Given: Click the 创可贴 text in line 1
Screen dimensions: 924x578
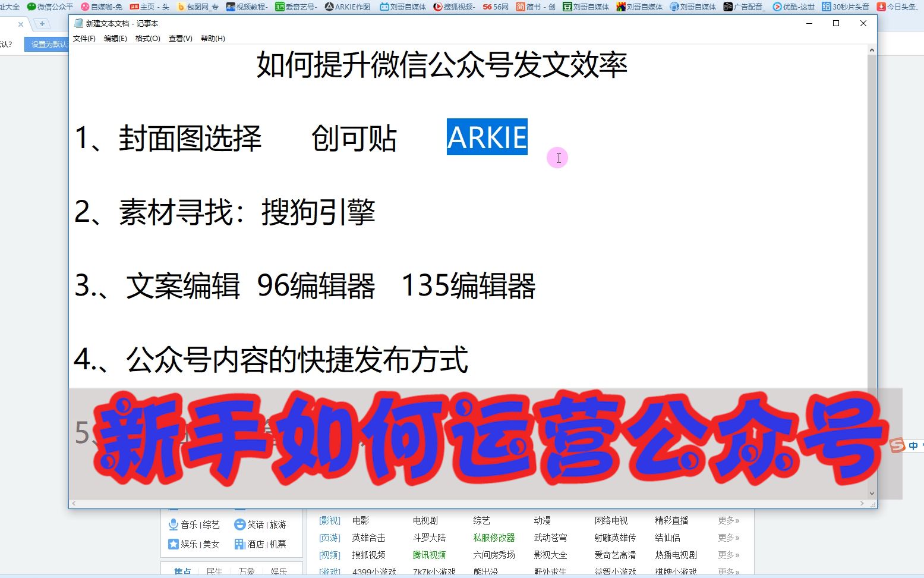Looking at the screenshot, I should [354, 139].
